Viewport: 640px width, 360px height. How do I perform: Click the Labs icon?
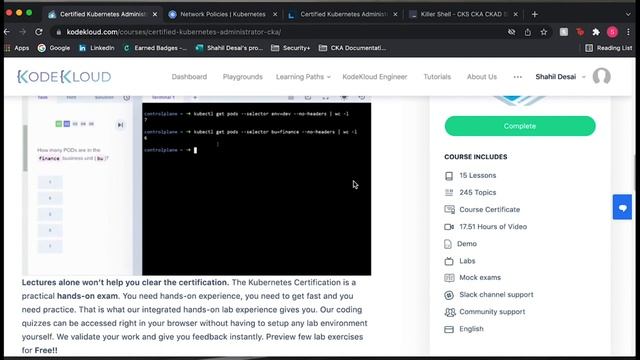(449, 261)
